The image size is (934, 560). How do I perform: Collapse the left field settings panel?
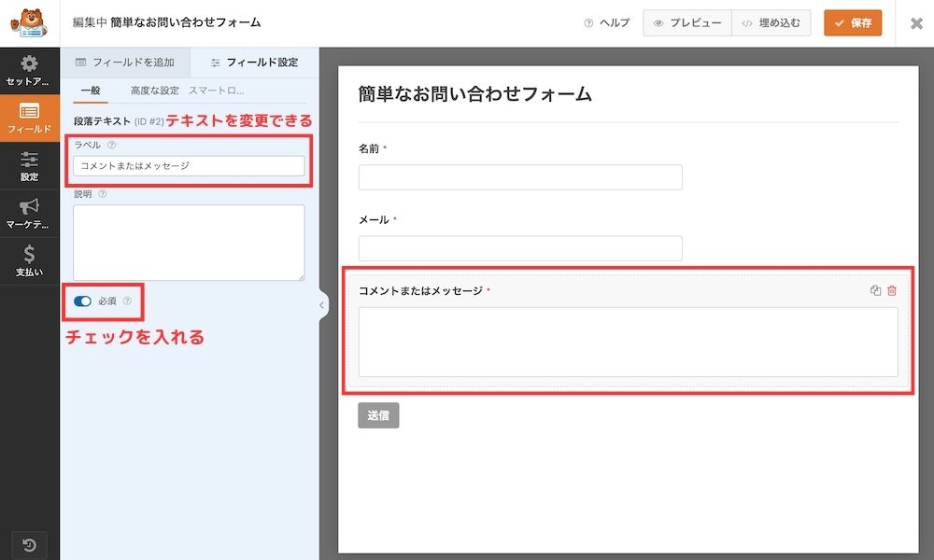(x=322, y=305)
